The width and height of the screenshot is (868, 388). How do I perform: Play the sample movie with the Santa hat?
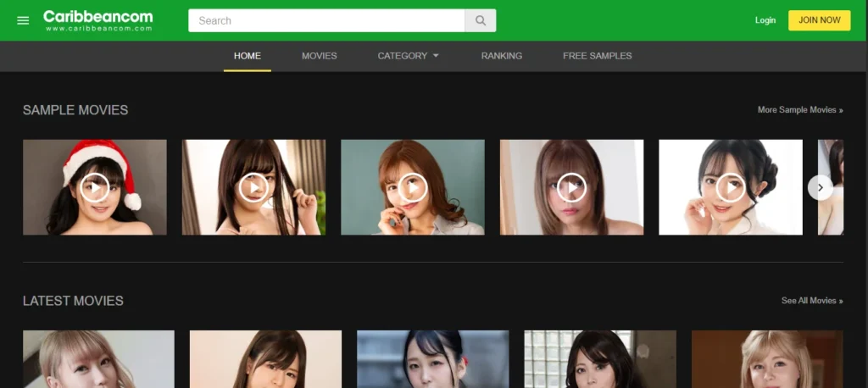coord(94,187)
